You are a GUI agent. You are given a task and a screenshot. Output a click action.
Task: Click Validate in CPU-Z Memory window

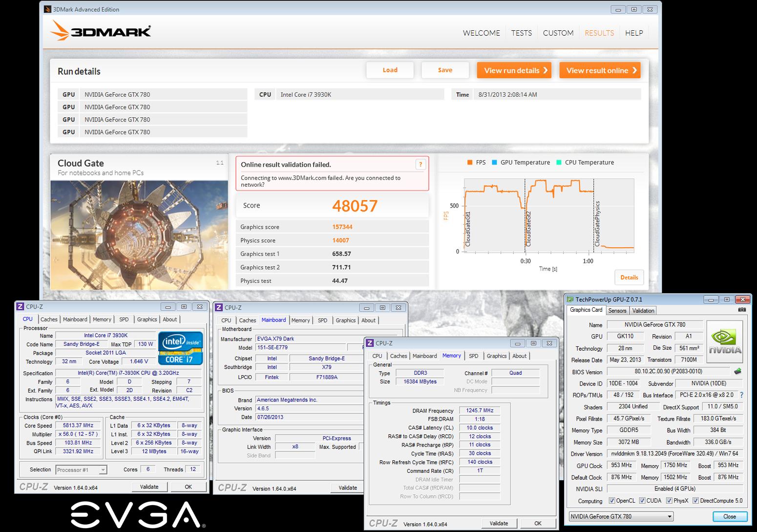click(499, 523)
